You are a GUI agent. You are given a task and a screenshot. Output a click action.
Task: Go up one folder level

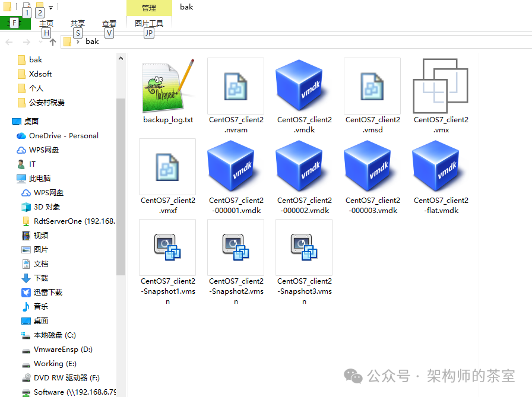53,42
